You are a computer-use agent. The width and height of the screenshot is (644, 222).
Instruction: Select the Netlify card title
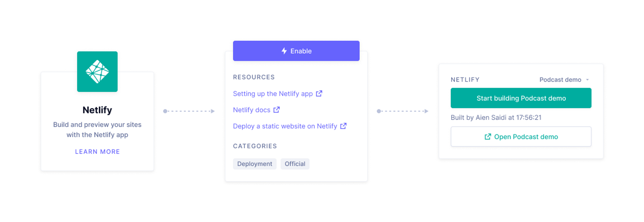97,110
